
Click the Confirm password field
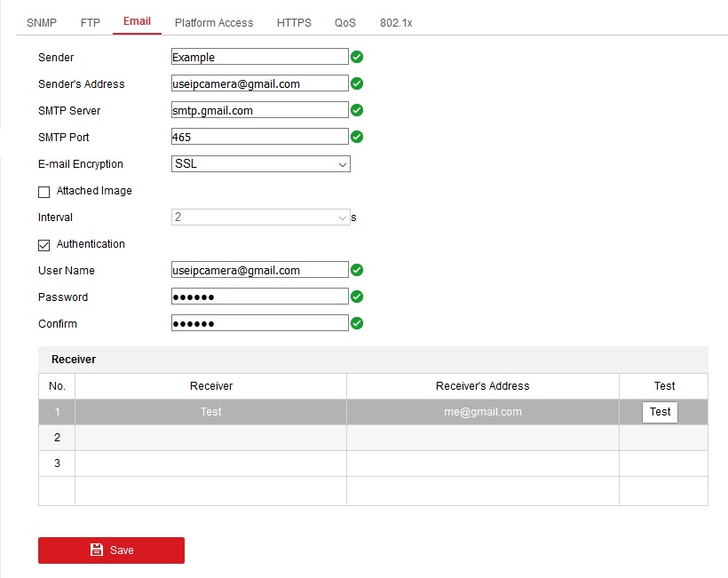tap(259, 323)
